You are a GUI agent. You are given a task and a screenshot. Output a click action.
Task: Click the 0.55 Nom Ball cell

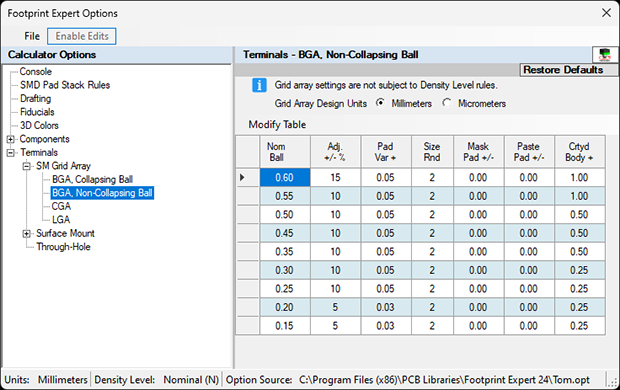pos(285,196)
